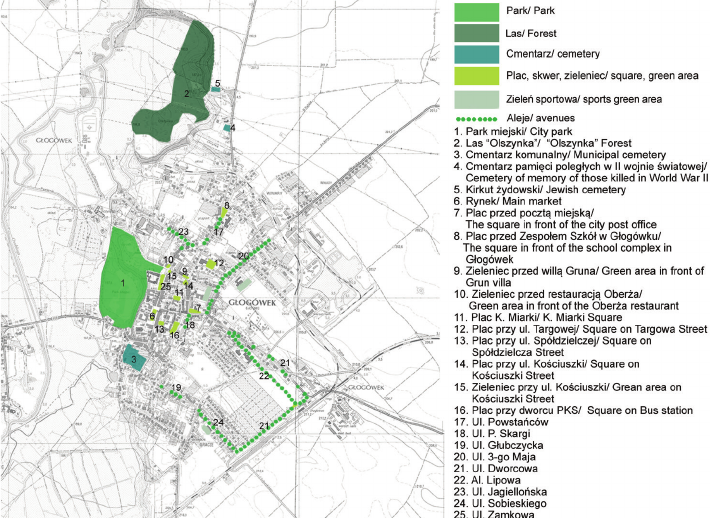Click the sports green area legend swatch
This screenshot has width=710, height=518.
pyautogui.click(x=477, y=99)
